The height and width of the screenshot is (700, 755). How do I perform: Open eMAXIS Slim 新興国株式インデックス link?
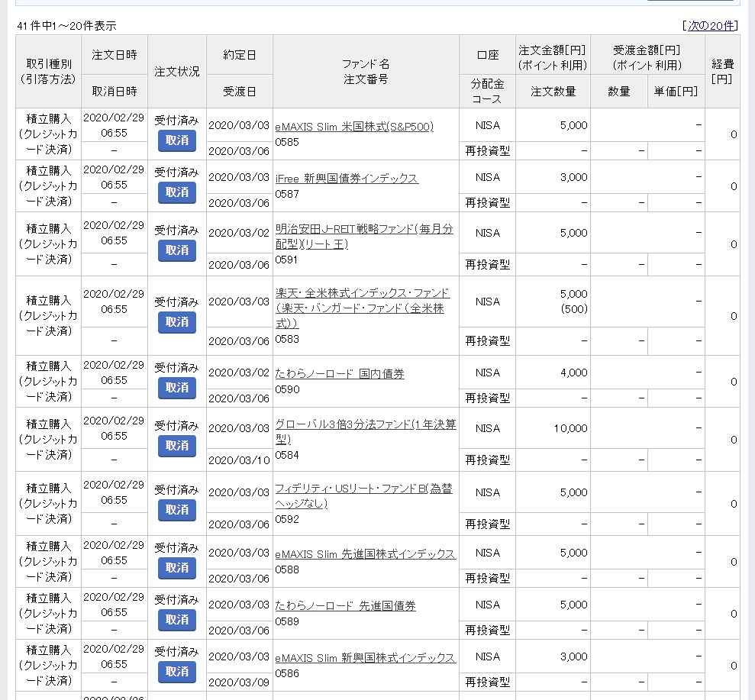pos(365,658)
